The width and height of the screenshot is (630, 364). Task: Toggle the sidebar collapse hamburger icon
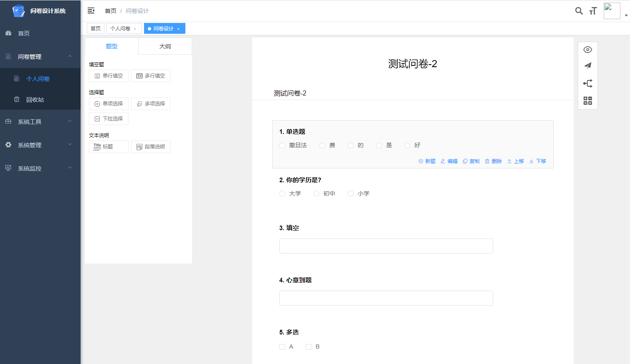(x=91, y=10)
